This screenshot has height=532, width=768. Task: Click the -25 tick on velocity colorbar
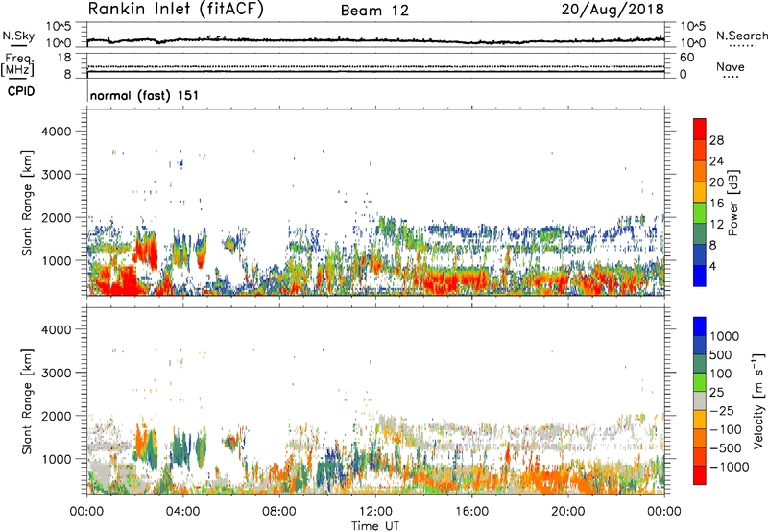(x=722, y=410)
